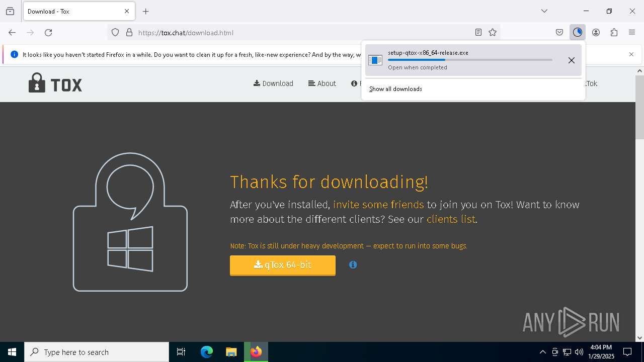This screenshot has height=362, width=644.
Task: Open tracking protection shield icon
Action: click(115, 33)
